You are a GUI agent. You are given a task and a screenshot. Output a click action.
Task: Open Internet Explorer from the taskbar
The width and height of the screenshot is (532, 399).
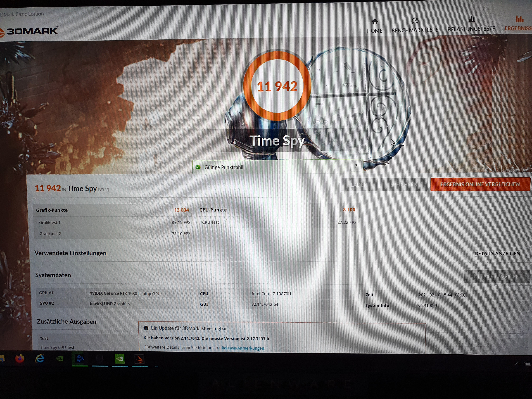tap(40, 359)
